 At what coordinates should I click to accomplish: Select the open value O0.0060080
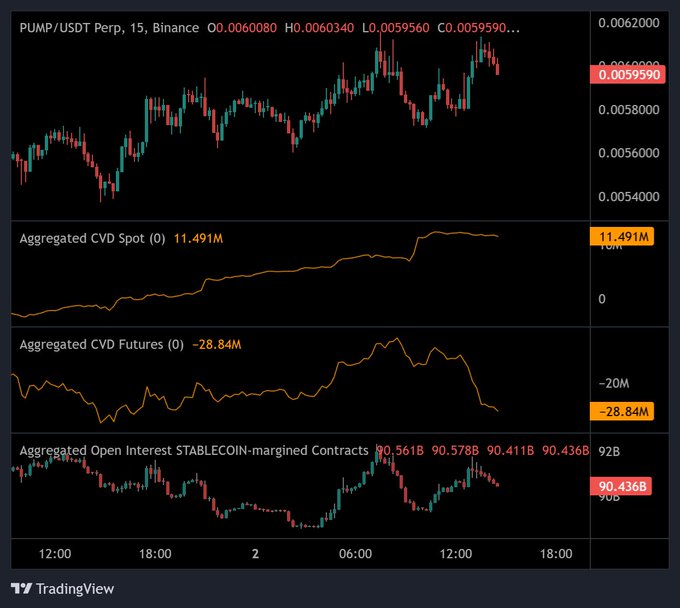(242, 28)
